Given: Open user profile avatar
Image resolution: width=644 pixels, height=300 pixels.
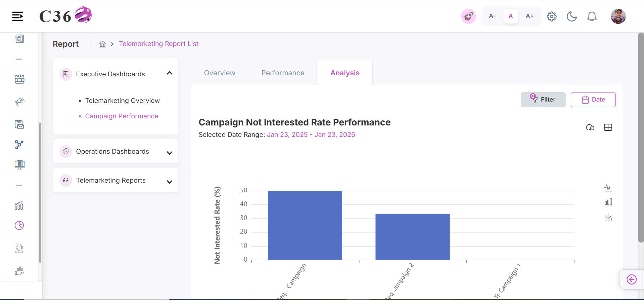Looking at the screenshot, I should 618,16.
